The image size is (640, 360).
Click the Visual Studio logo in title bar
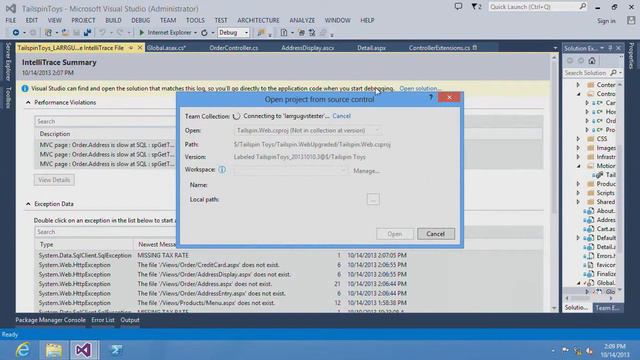pos(11,8)
